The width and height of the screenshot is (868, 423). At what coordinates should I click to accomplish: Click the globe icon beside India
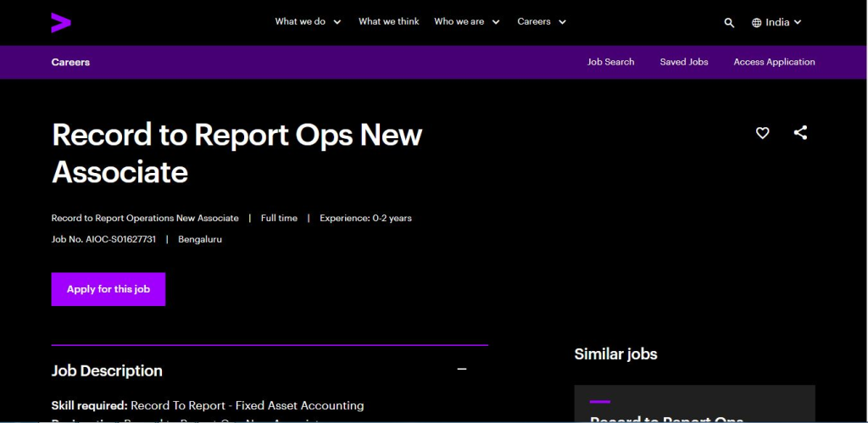(x=756, y=23)
